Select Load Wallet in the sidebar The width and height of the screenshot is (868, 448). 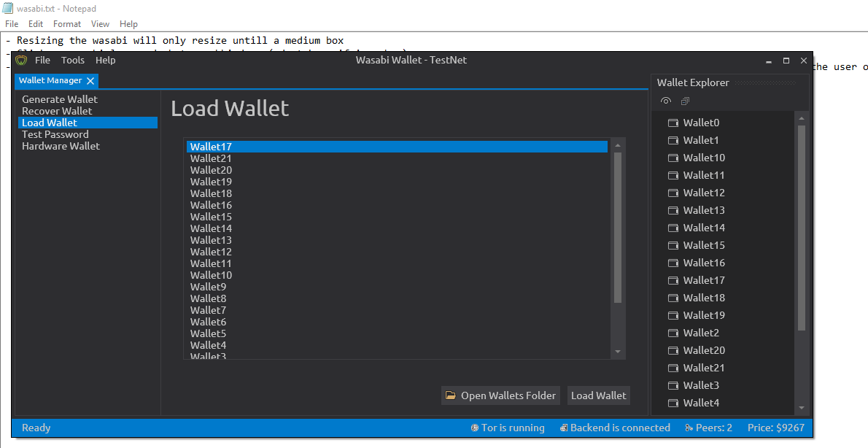(x=88, y=123)
